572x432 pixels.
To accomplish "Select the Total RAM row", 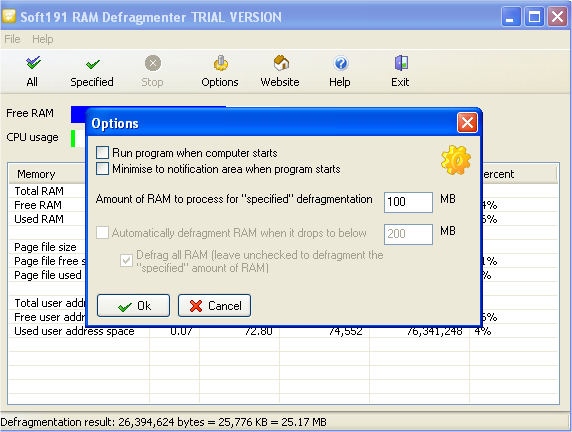I will [x=48, y=191].
